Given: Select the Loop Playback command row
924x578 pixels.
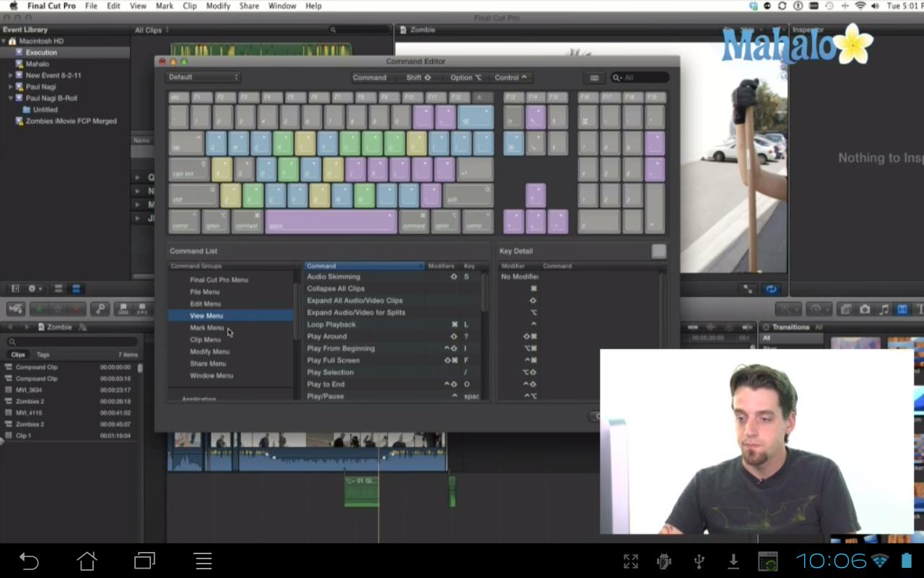Looking at the screenshot, I should click(x=393, y=324).
